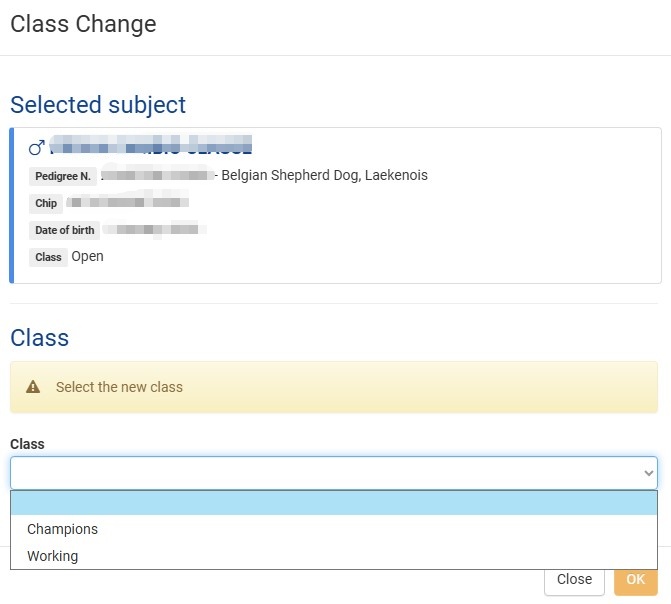The height and width of the screenshot is (604, 671).
Task: Click the Chip label badge
Action: [x=46, y=203]
